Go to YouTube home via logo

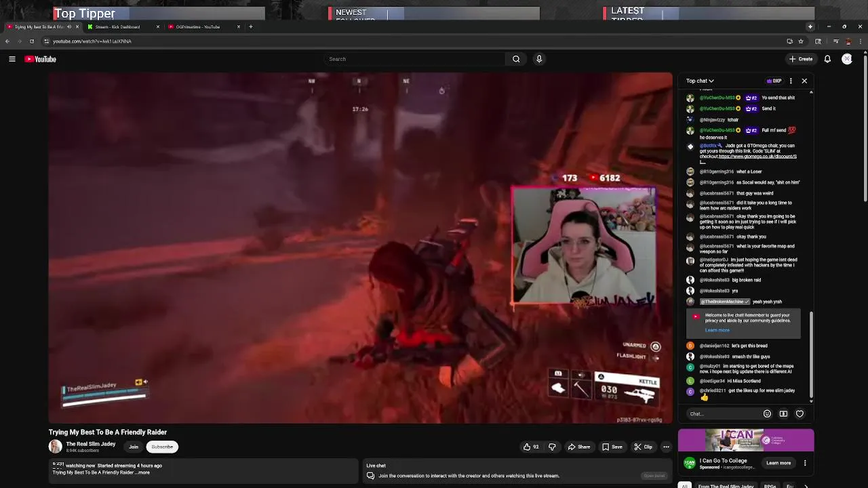tap(41, 59)
